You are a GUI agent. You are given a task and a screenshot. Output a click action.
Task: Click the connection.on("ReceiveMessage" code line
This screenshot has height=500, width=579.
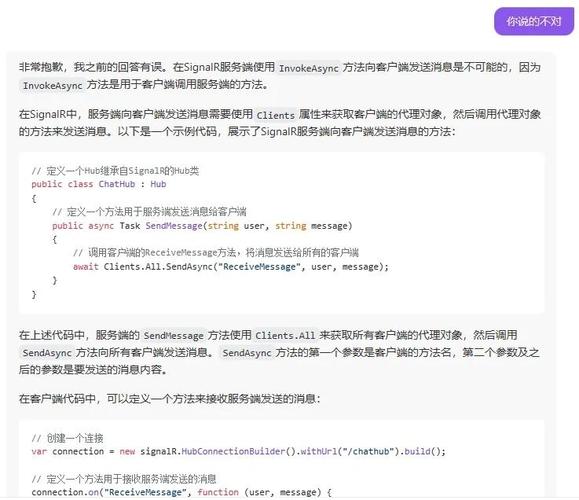(181, 492)
